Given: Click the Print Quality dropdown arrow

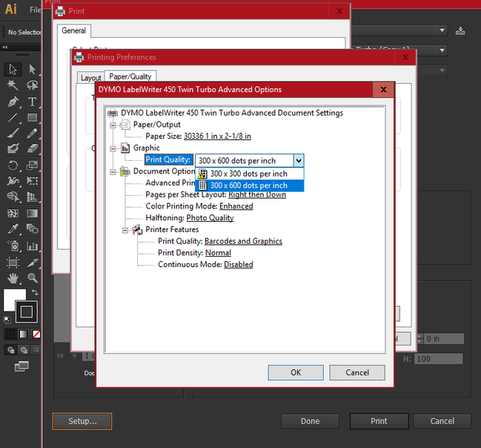Looking at the screenshot, I should [298, 160].
